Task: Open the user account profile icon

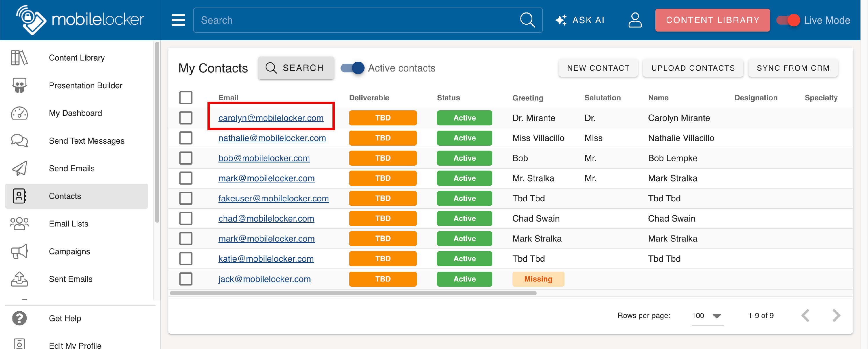Action: click(635, 20)
